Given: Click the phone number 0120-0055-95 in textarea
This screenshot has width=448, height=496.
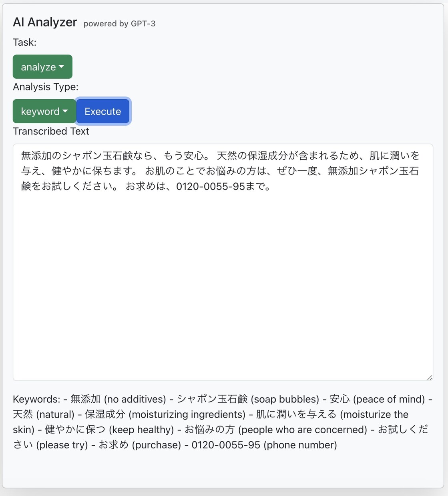Looking at the screenshot, I should tap(211, 186).
